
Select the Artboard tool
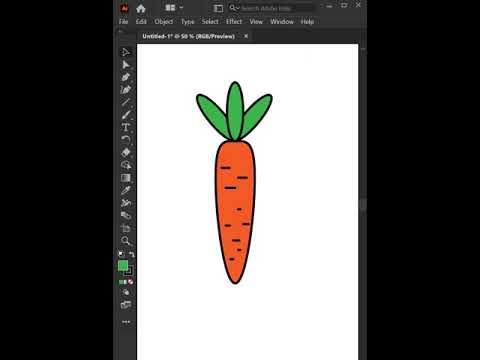126,228
